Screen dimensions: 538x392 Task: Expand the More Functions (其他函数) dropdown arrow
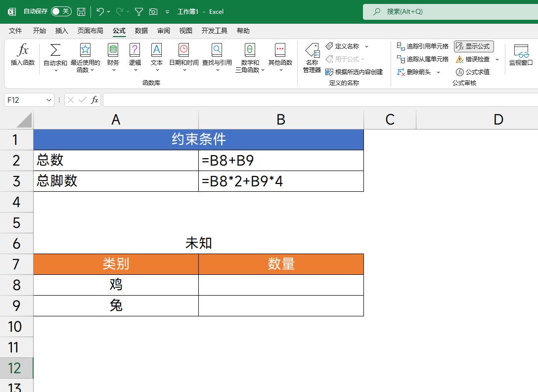281,70
